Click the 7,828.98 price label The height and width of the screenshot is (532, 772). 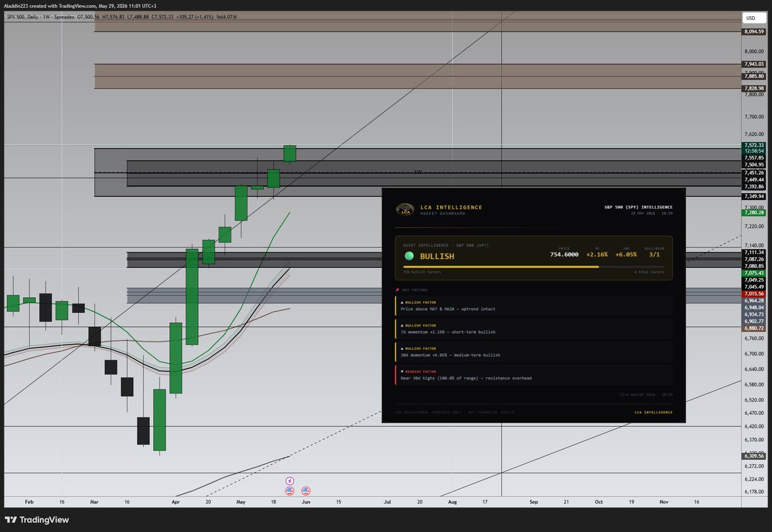753,88
